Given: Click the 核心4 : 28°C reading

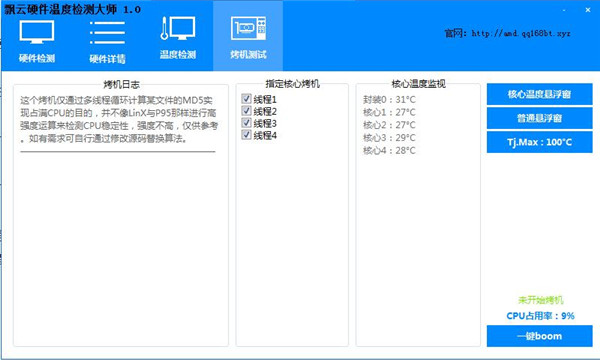Looking at the screenshot, I should pos(389,150).
